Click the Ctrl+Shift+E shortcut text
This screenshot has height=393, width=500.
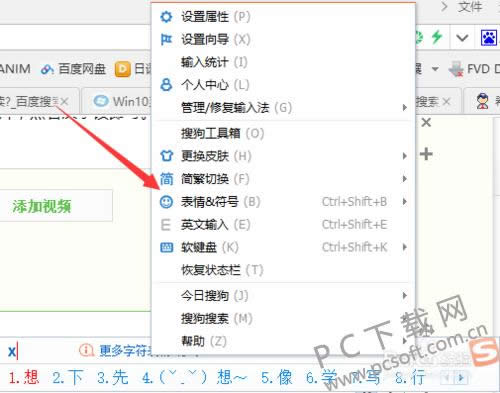[x=354, y=224]
